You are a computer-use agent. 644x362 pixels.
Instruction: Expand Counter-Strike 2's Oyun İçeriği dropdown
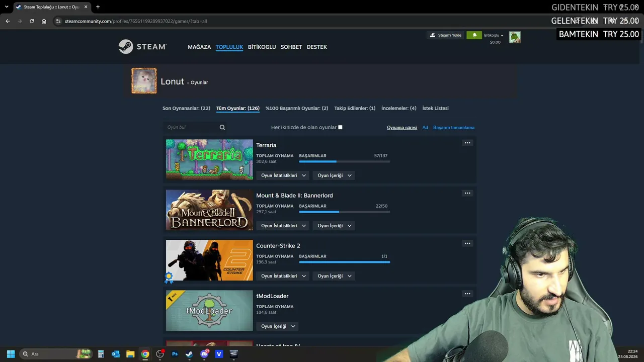tap(335, 276)
